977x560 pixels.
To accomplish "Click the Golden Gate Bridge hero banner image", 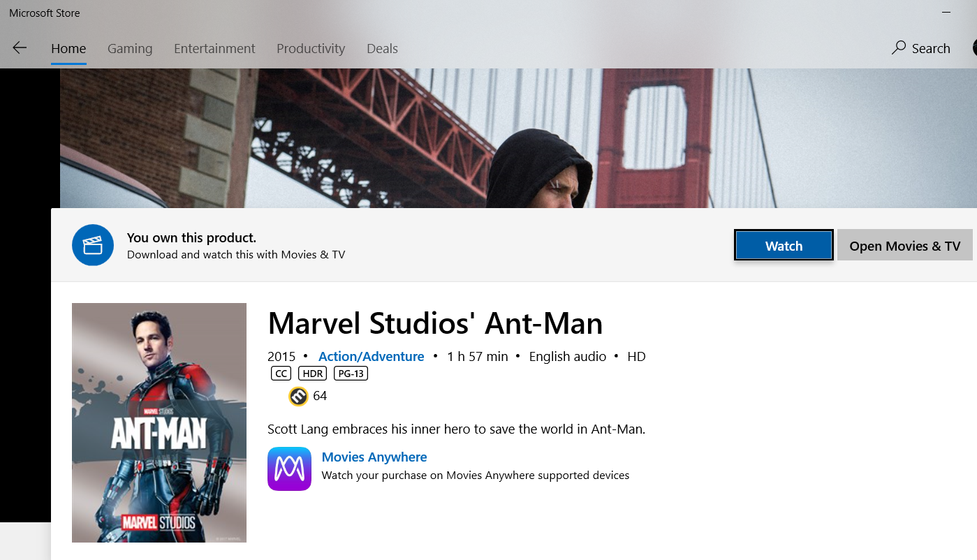I will 518,138.
